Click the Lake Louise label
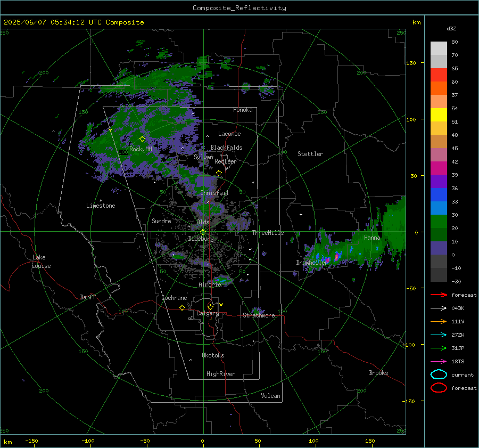479x448 pixels. pos(41,262)
